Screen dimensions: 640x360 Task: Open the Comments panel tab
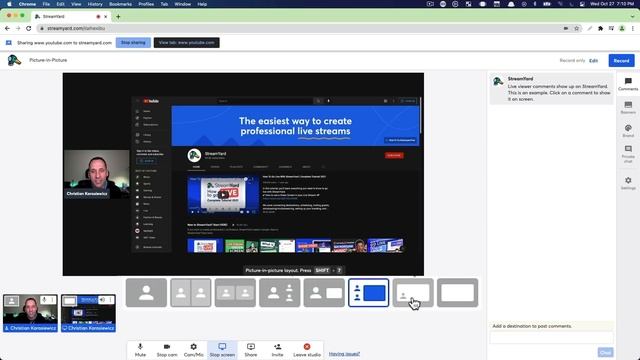tap(628, 84)
